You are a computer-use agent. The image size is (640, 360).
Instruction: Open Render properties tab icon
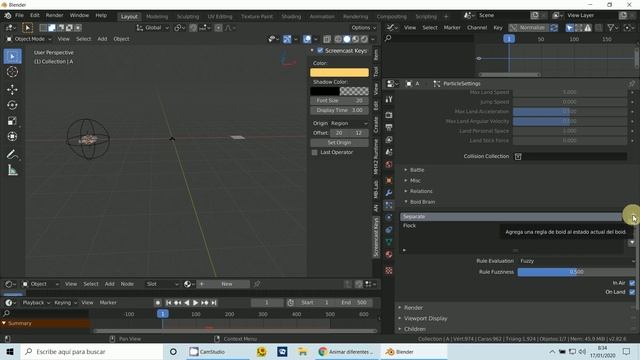pos(389,115)
